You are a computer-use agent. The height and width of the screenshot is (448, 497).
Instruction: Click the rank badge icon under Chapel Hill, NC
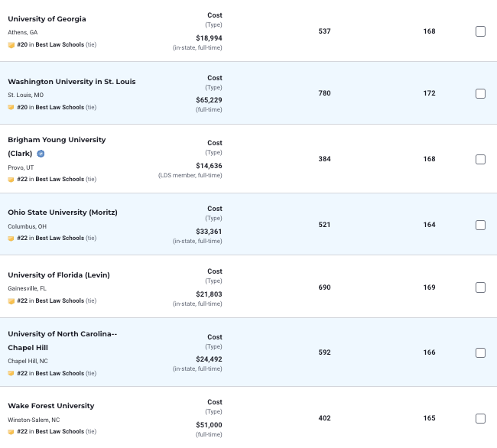[x=11, y=374]
